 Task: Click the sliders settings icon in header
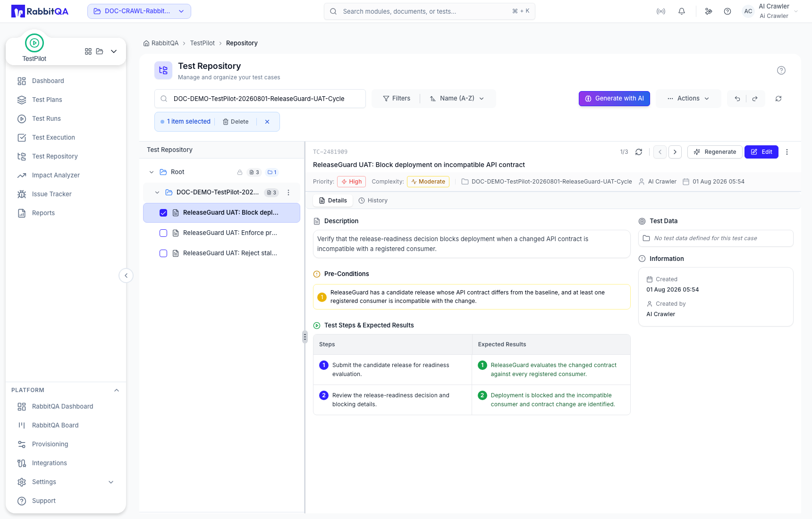coord(709,11)
